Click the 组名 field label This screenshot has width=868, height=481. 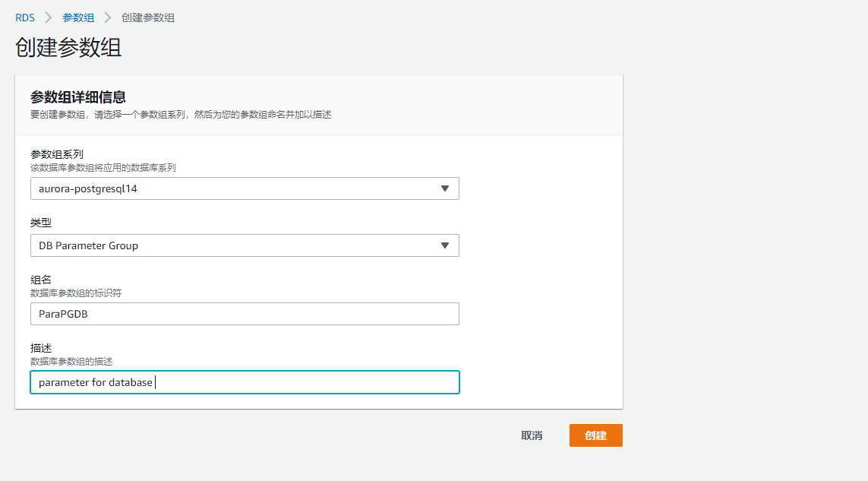pyautogui.click(x=41, y=280)
